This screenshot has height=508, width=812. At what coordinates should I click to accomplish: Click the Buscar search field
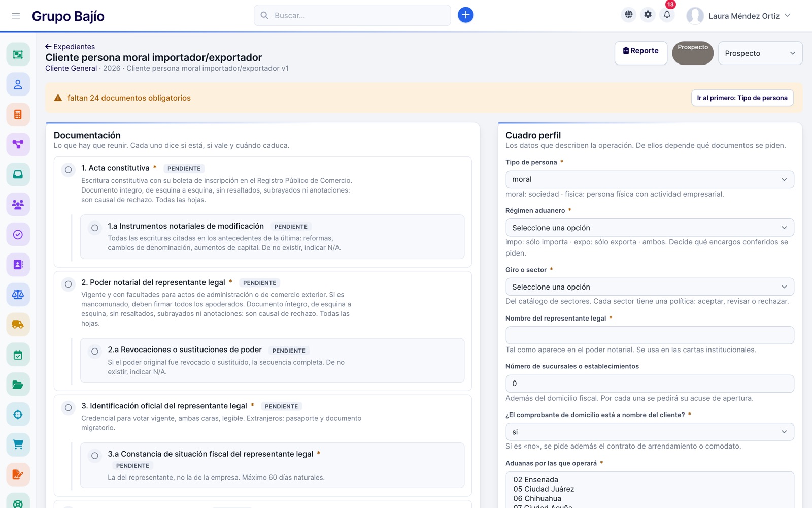tap(352, 15)
